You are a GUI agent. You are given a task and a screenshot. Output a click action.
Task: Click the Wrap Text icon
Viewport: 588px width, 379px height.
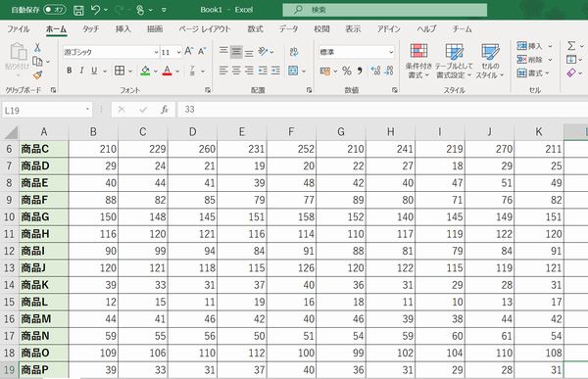point(294,52)
